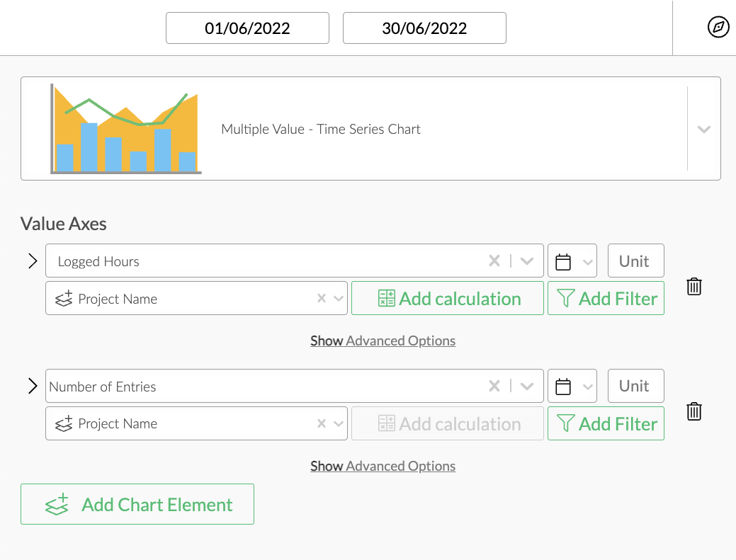
Task: Clear the Logged Hours value with the X
Action: coord(494,261)
